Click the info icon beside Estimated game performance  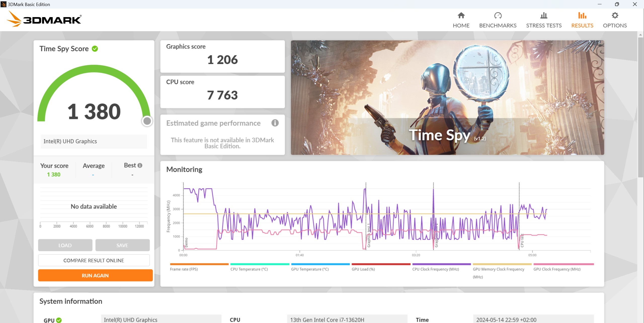click(275, 123)
